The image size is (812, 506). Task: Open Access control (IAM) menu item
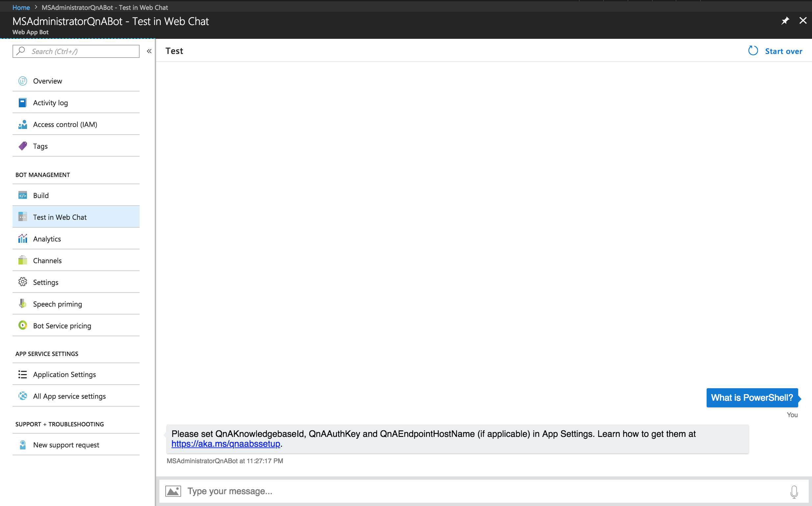pos(76,124)
